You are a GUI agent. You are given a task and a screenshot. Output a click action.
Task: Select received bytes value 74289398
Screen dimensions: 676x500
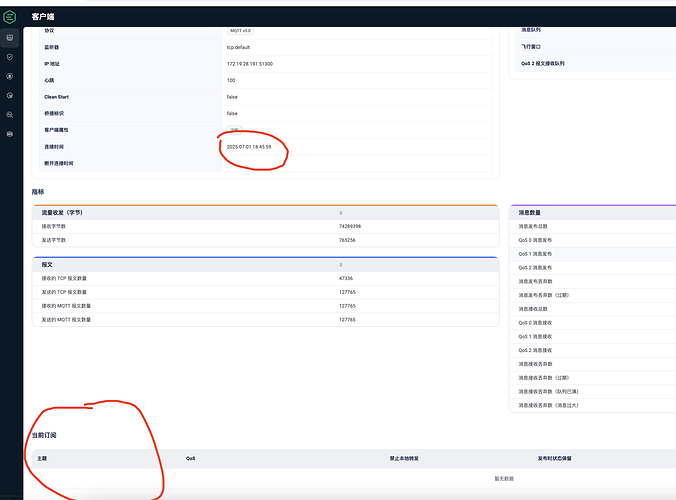[350, 226]
